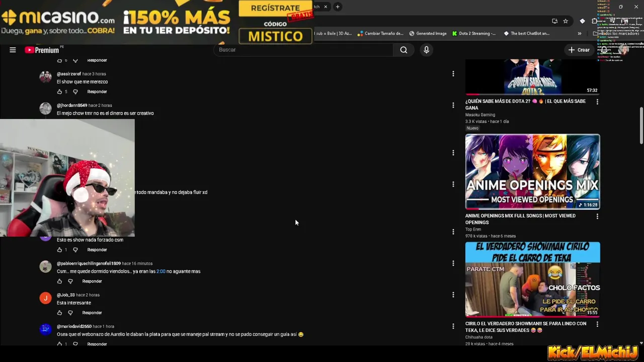This screenshot has height=362, width=644.
Task: Click the @aesirzeref profile avatar
Action: (x=46, y=77)
